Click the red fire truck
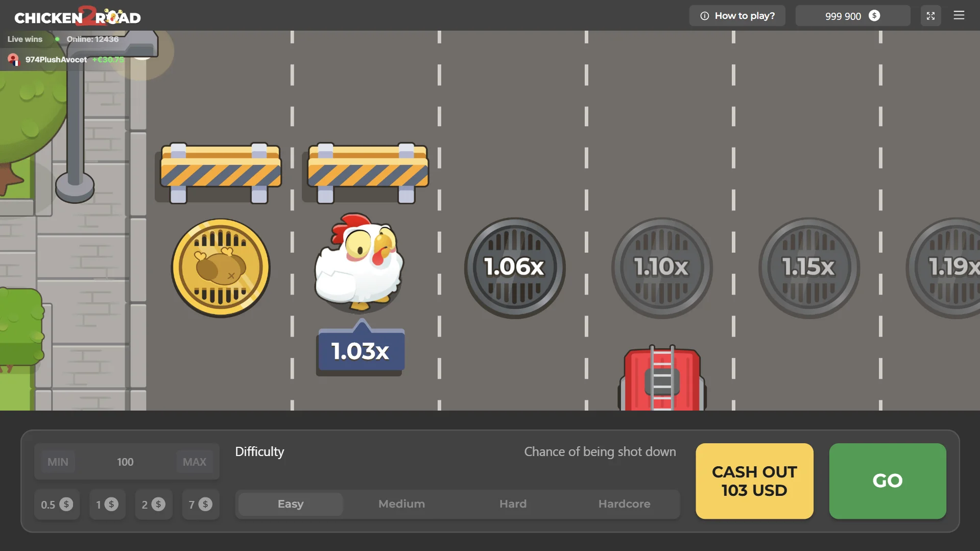 pyautogui.click(x=662, y=378)
